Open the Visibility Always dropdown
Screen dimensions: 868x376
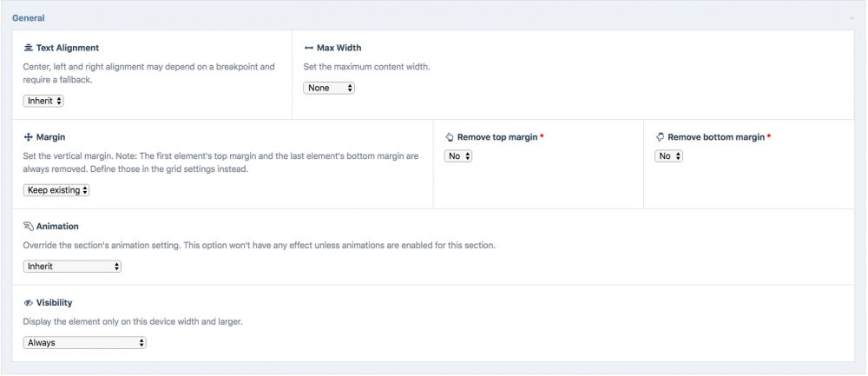[84, 343]
